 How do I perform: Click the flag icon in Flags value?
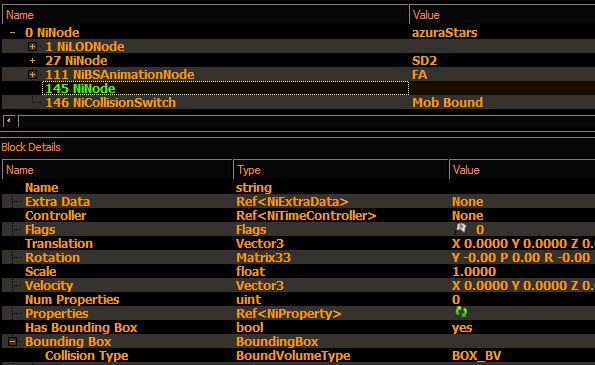pos(461,228)
